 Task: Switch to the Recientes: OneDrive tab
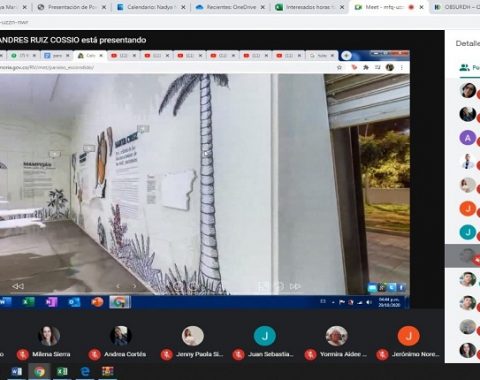(x=231, y=7)
